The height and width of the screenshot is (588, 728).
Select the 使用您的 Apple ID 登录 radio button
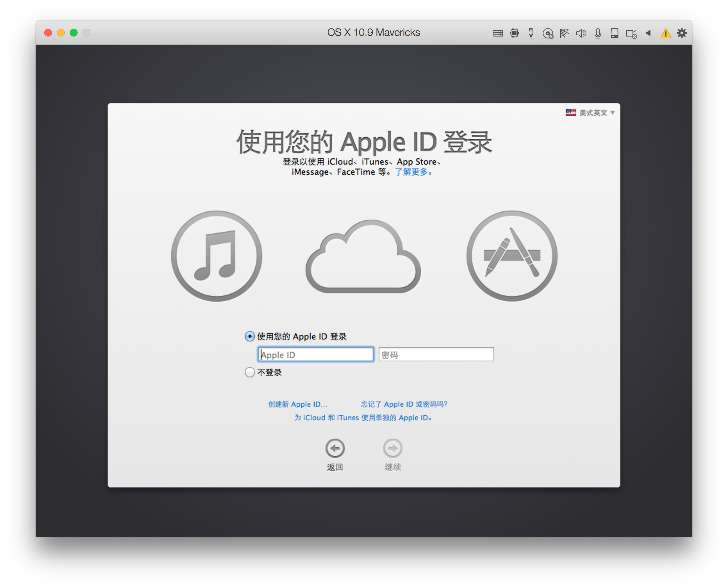250,336
